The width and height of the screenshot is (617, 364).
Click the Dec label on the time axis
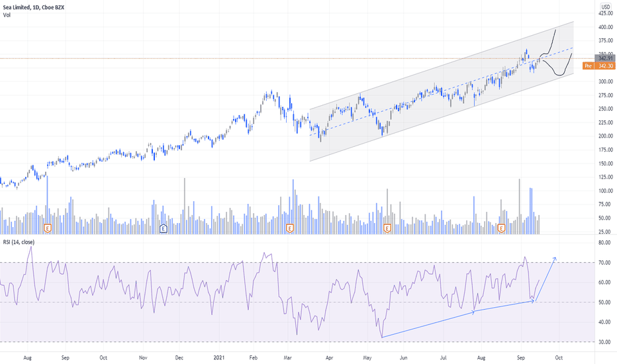[179, 357]
